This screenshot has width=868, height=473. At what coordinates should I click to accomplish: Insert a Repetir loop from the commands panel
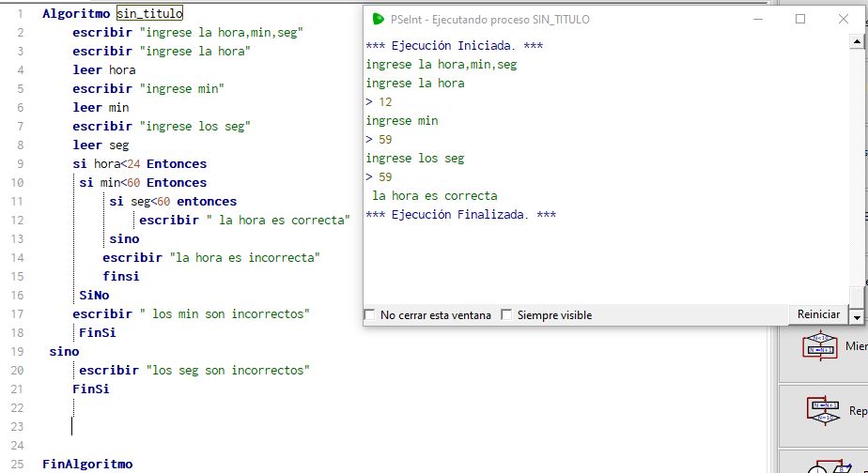pyautogui.click(x=823, y=409)
